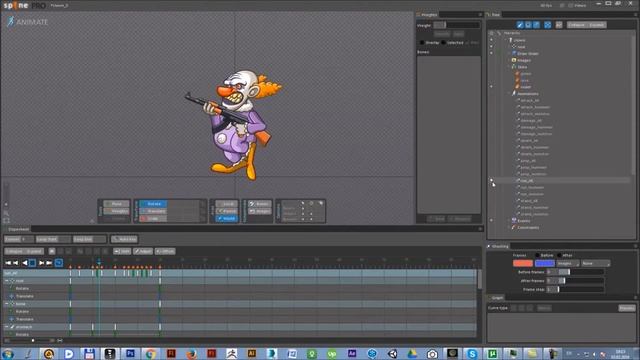Switch axes to Local

tap(227, 204)
